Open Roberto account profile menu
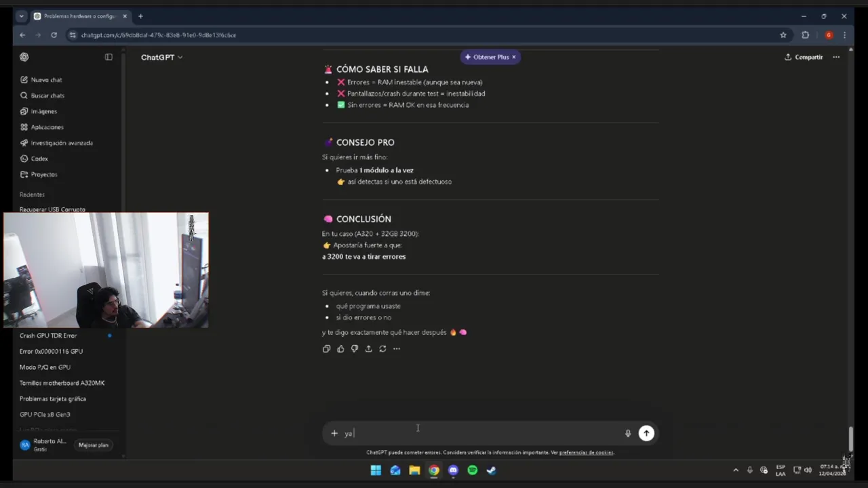The width and height of the screenshot is (868, 488). pyautogui.click(x=44, y=445)
